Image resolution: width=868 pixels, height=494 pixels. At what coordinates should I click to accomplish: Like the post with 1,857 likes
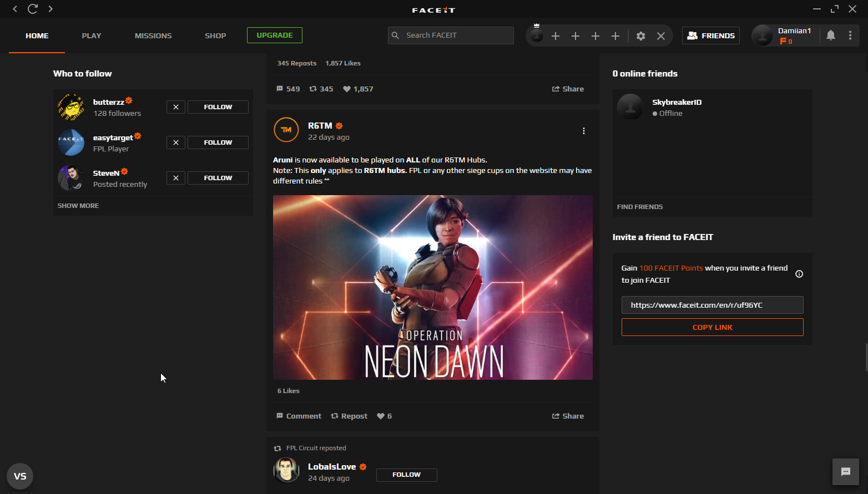point(347,89)
